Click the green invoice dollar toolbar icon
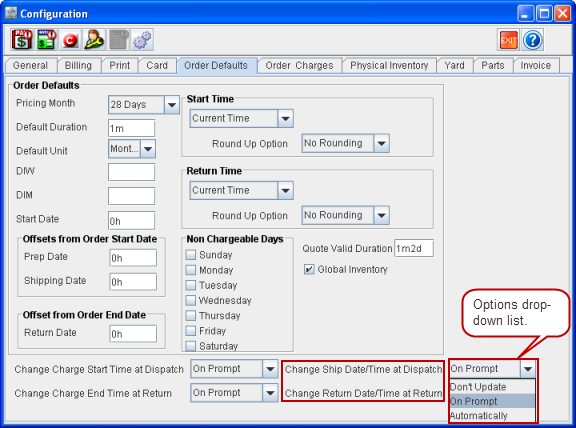576x428 pixels. (46, 40)
